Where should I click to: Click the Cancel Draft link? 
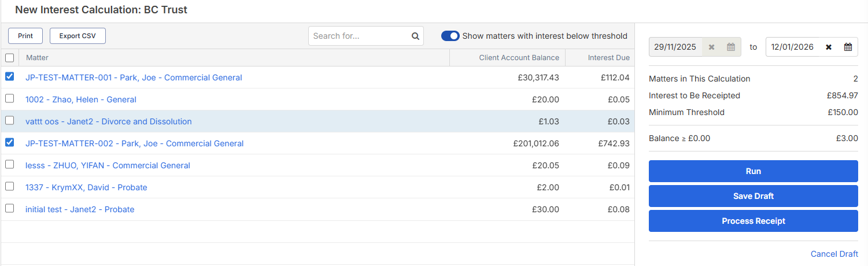click(x=834, y=254)
